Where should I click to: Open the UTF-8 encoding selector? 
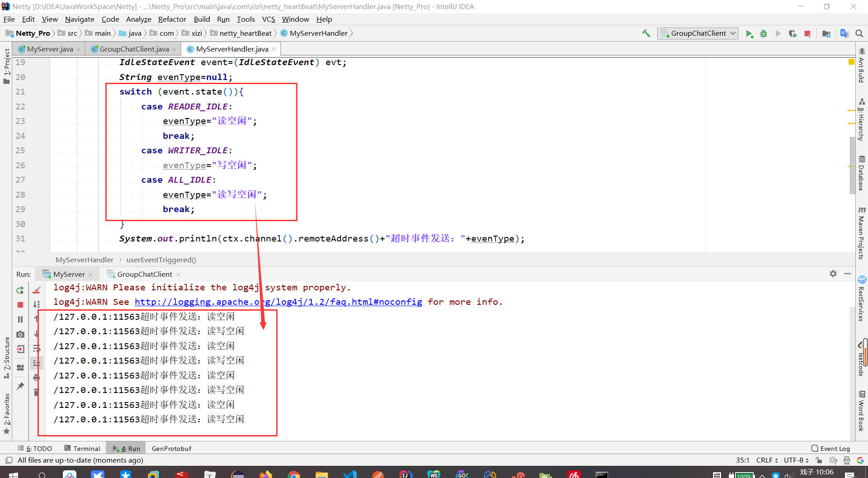(796, 460)
